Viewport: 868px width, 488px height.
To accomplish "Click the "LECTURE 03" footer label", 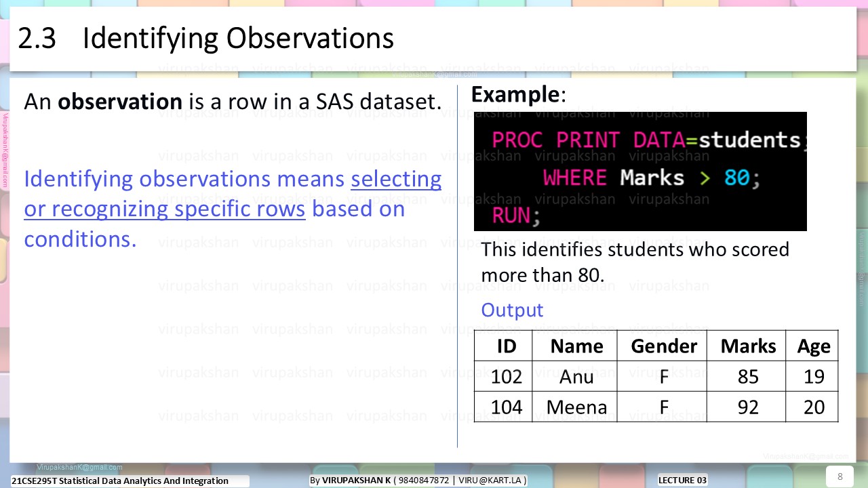I will point(682,480).
